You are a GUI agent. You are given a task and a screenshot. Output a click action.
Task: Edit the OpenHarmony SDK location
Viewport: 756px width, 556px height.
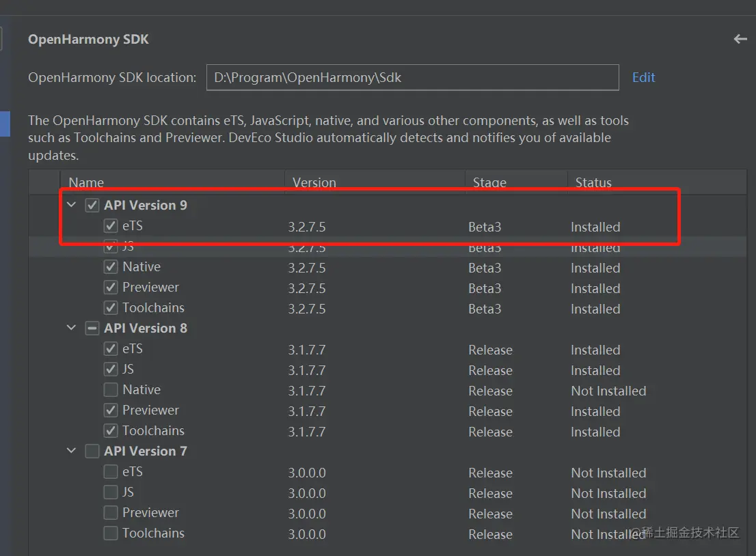point(643,78)
